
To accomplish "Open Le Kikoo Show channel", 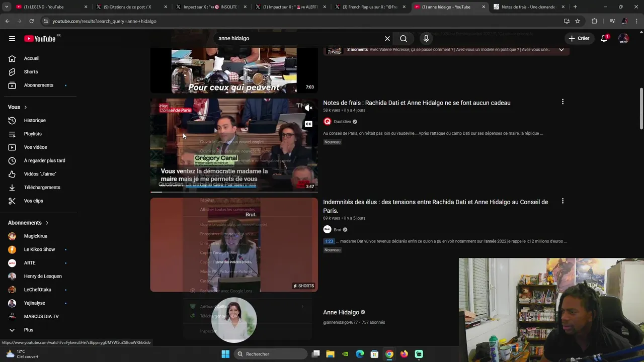I will click(38, 249).
